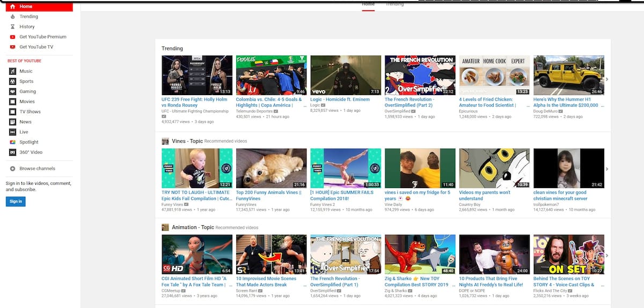Click the Spotlight category icon
The width and height of the screenshot is (644, 308).
point(13,142)
